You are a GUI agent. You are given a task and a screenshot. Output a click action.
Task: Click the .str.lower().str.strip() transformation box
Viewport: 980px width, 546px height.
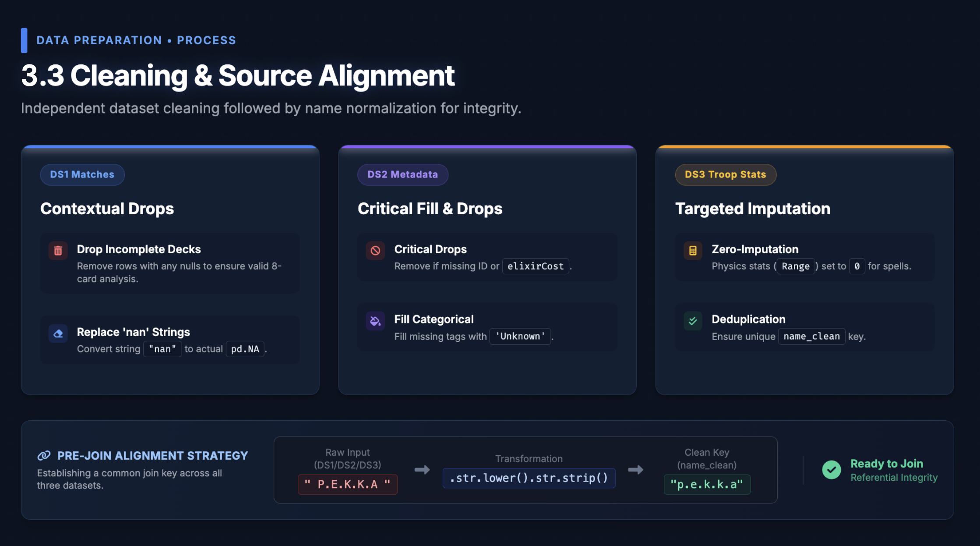click(529, 478)
